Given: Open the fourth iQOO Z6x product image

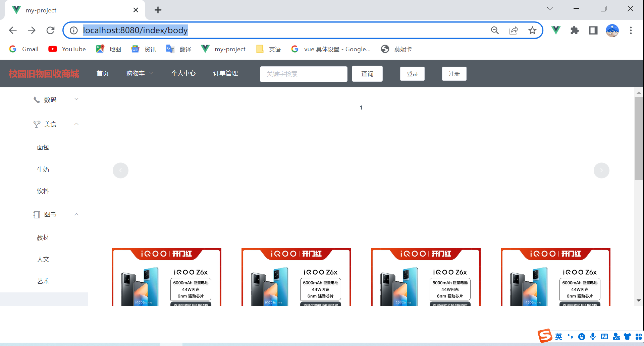Looking at the screenshot, I should [555, 277].
